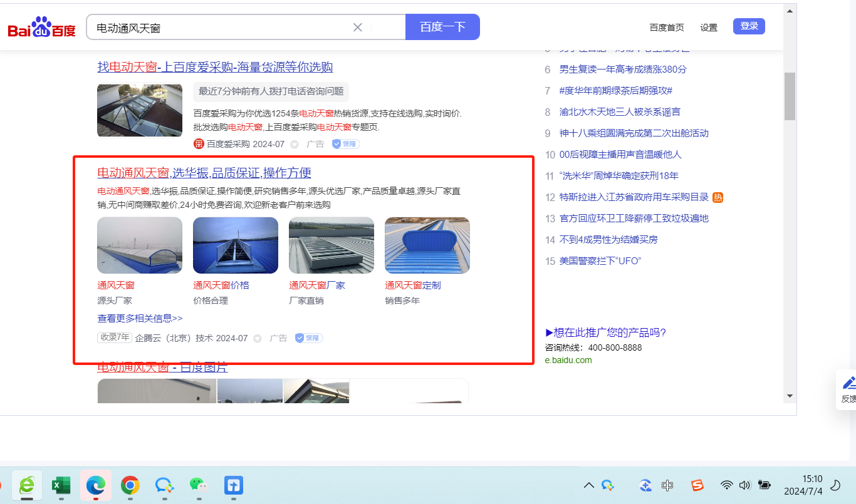
Task: Click the red 百度爱采购 source icon
Action: pyautogui.click(x=199, y=144)
